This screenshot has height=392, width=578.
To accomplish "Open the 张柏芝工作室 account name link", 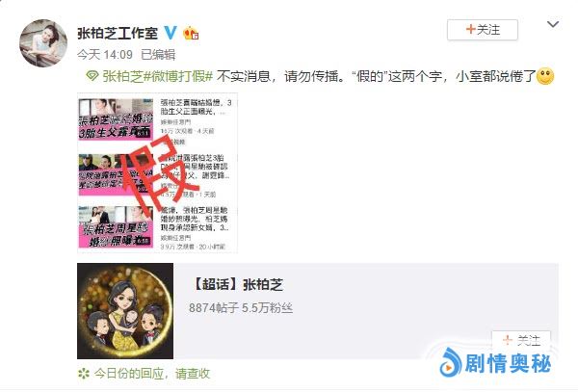I will coord(118,33).
